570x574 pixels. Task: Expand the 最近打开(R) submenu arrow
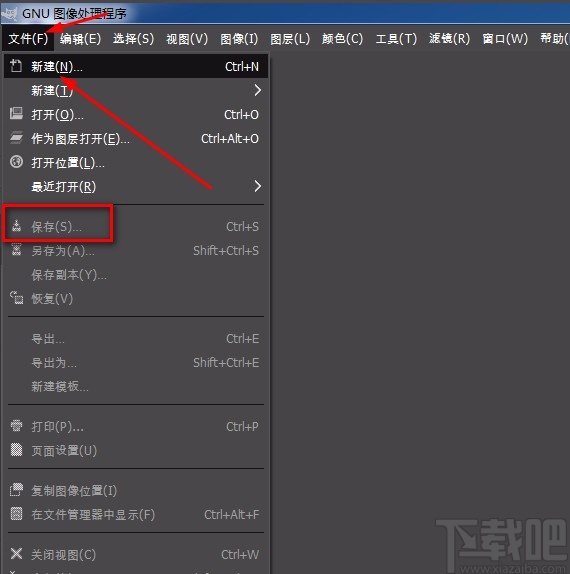[x=258, y=186]
